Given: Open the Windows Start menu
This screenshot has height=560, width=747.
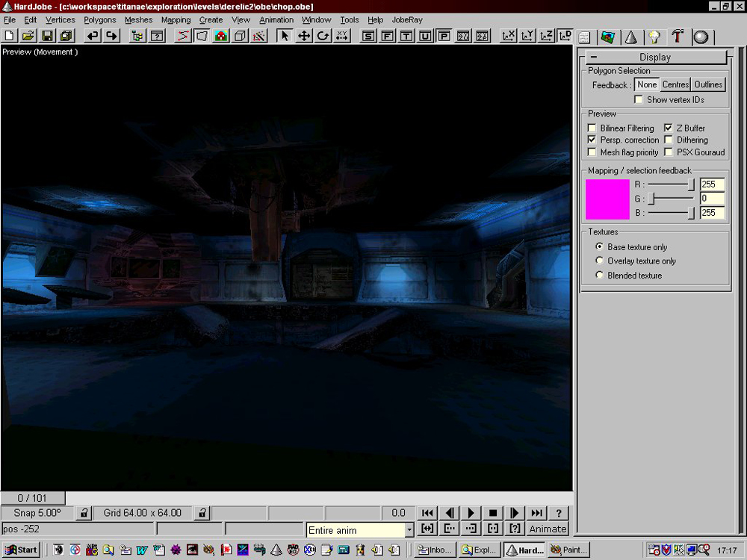Looking at the screenshot, I should [21, 550].
